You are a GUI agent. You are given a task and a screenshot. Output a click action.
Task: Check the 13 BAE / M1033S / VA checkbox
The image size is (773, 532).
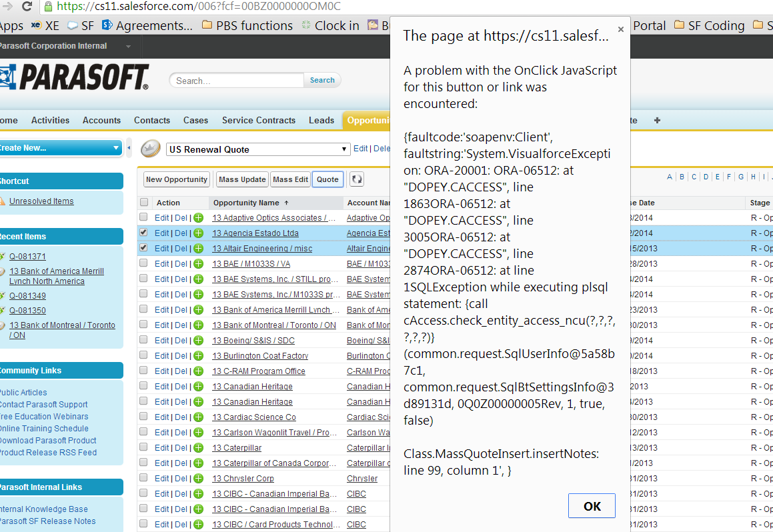click(x=143, y=263)
